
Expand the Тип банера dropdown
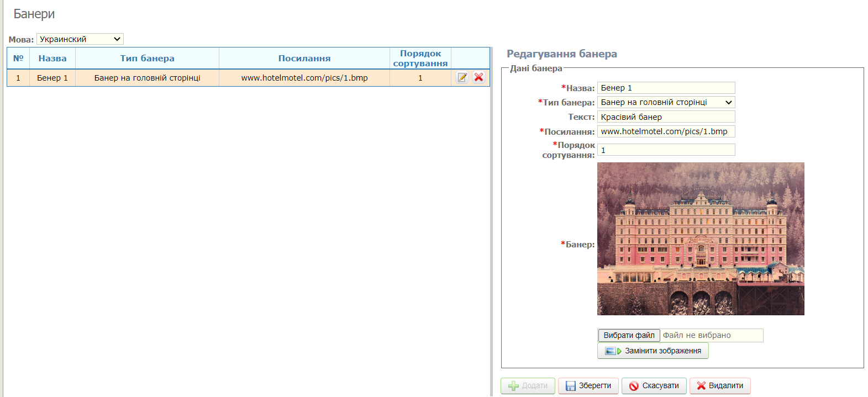(x=666, y=102)
